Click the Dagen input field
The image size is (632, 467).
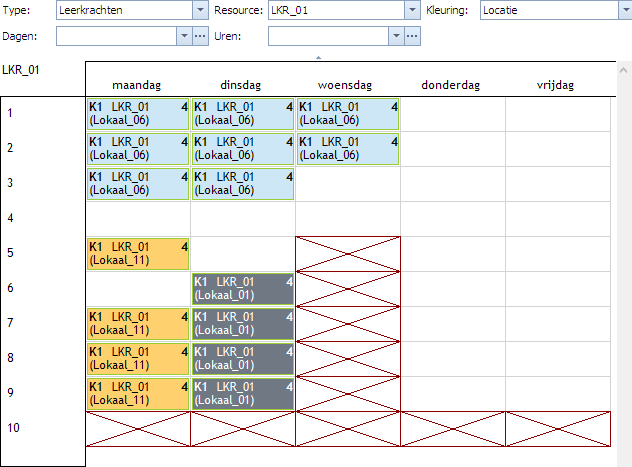click(x=116, y=36)
